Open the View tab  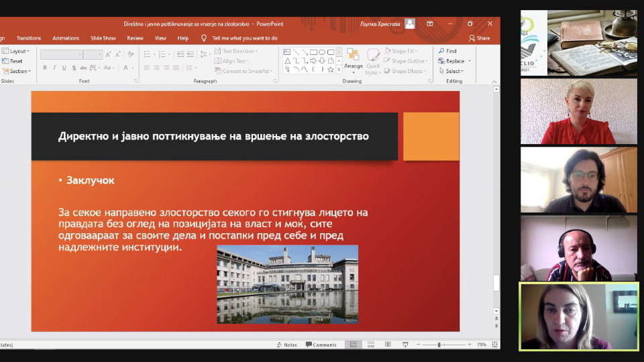[160, 38]
